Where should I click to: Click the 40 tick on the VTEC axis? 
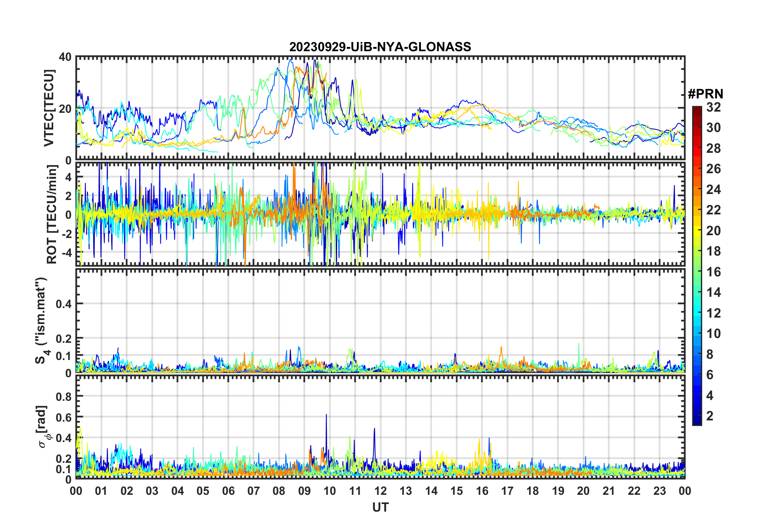[65, 57]
